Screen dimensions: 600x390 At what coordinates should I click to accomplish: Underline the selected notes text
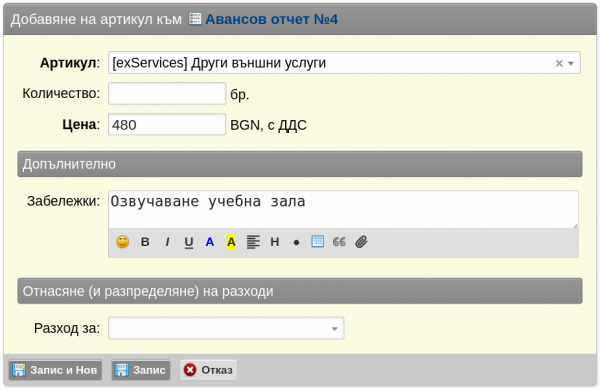[x=189, y=242]
